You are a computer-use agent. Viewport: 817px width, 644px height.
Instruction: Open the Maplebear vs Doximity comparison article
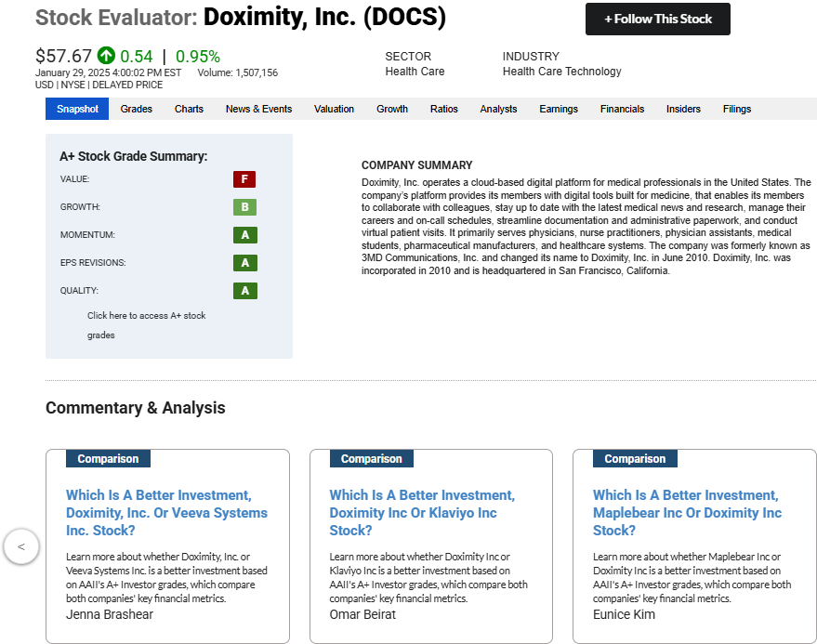point(687,513)
